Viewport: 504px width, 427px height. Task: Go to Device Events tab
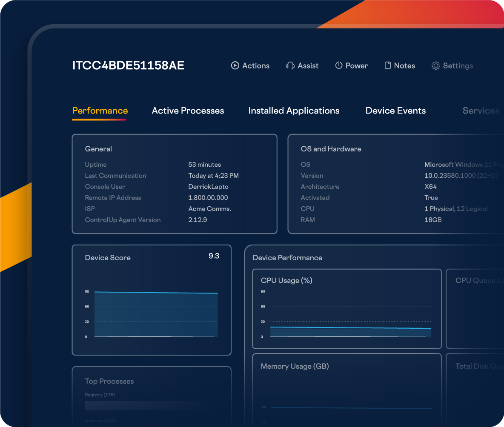[x=395, y=111]
